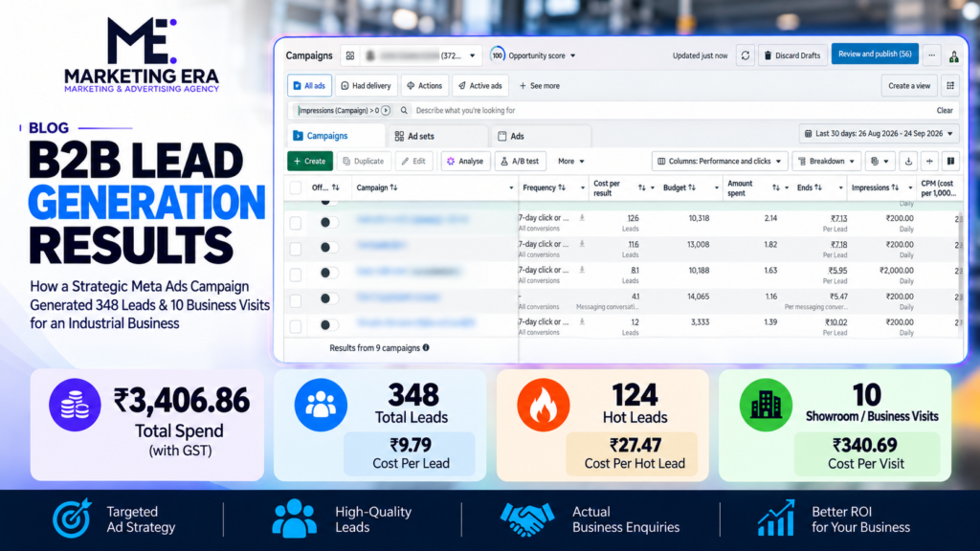Screen dimensions: 980x551
Task: Click the Analyse button
Action: [465, 161]
